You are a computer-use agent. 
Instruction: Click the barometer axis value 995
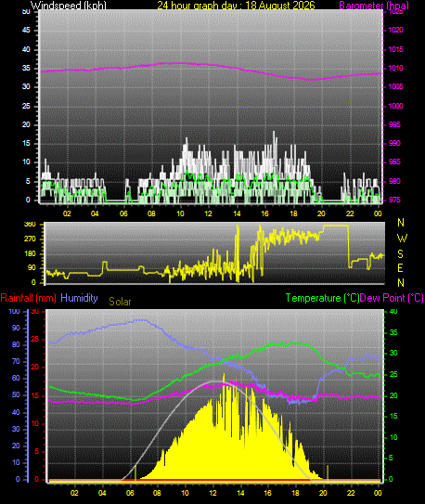[x=394, y=124]
